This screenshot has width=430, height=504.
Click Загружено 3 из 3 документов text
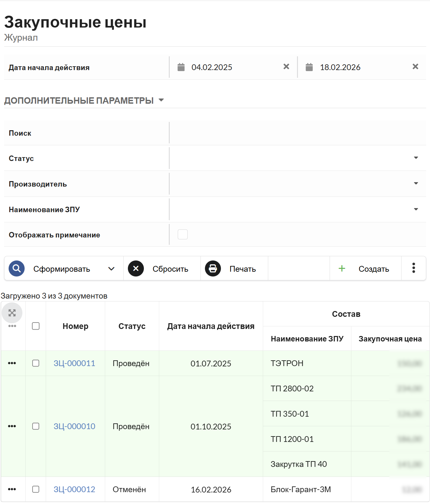click(x=54, y=296)
